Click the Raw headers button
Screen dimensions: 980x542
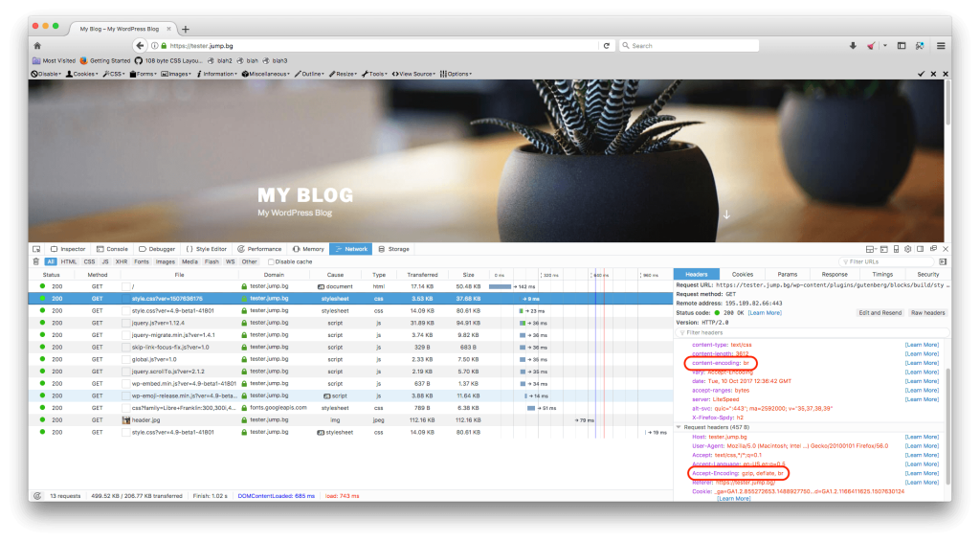927,312
